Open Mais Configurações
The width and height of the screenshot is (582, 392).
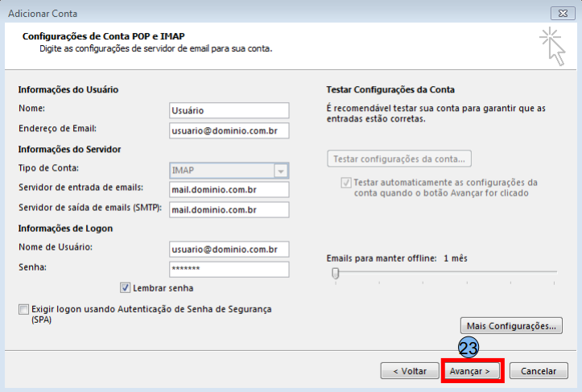[510, 326]
